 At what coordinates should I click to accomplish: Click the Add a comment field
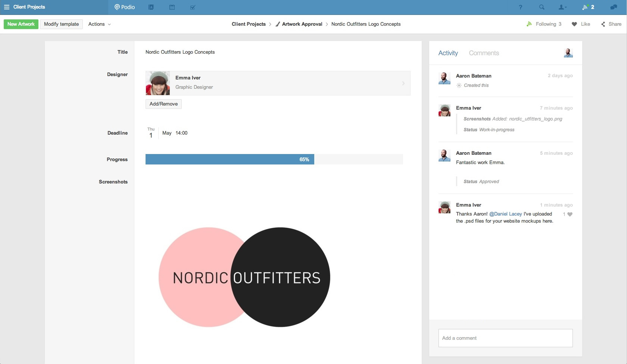505,338
